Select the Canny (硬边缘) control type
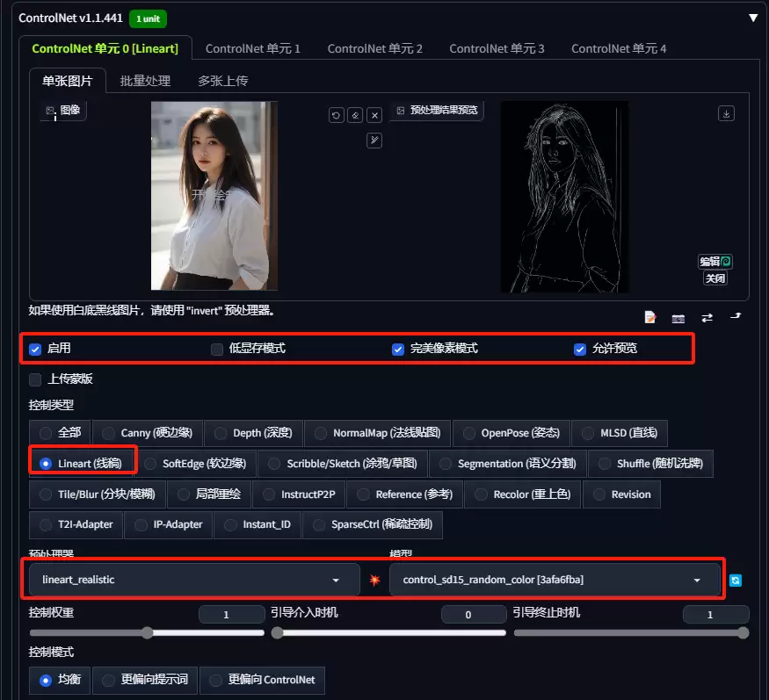 [x=147, y=433]
